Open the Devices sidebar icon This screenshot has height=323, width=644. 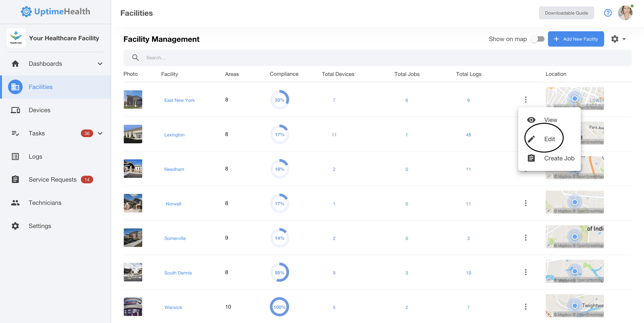(x=15, y=110)
